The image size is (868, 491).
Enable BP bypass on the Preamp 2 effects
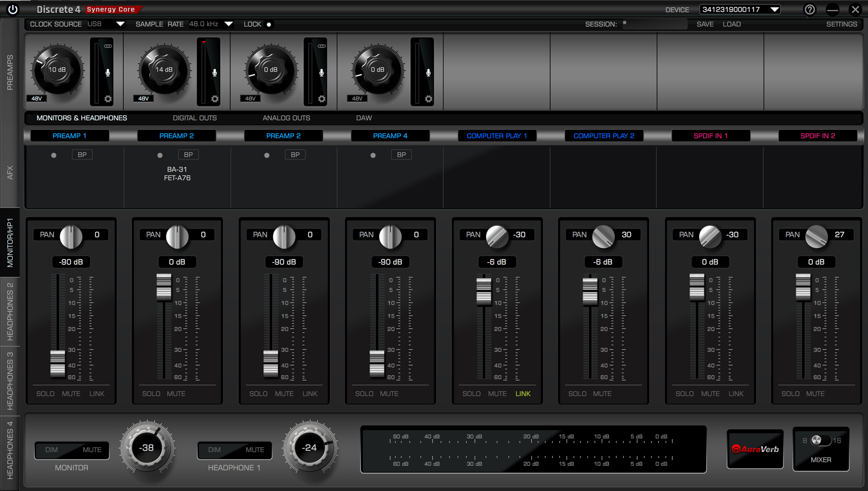[x=188, y=154]
